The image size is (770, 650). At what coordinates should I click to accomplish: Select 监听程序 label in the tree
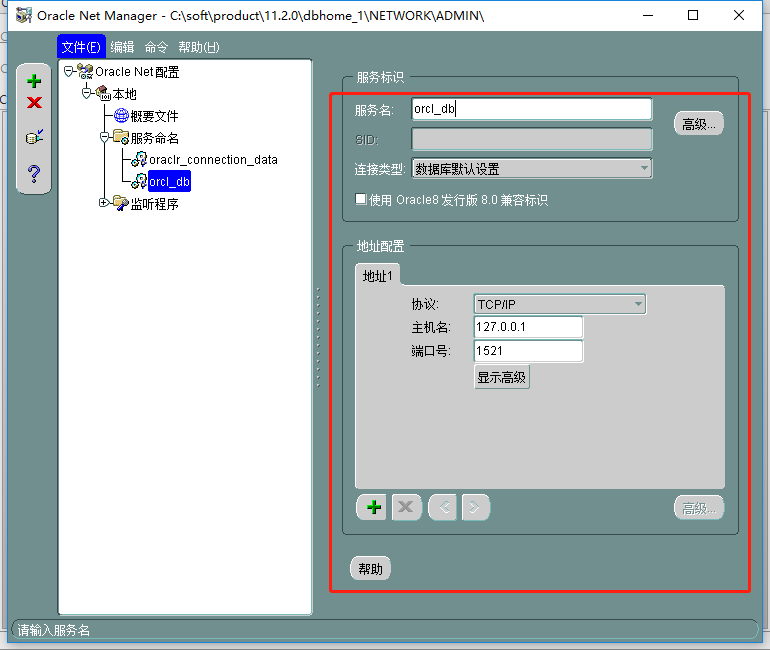154,204
